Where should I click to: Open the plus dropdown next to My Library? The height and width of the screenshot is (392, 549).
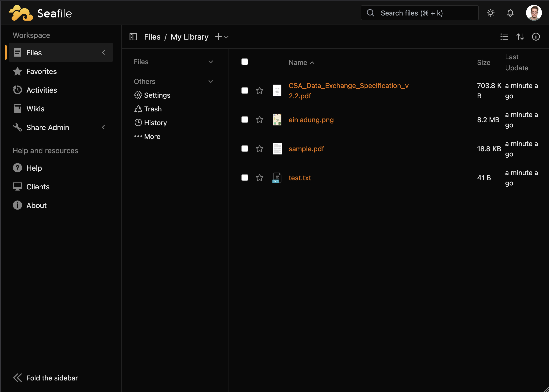point(222,37)
